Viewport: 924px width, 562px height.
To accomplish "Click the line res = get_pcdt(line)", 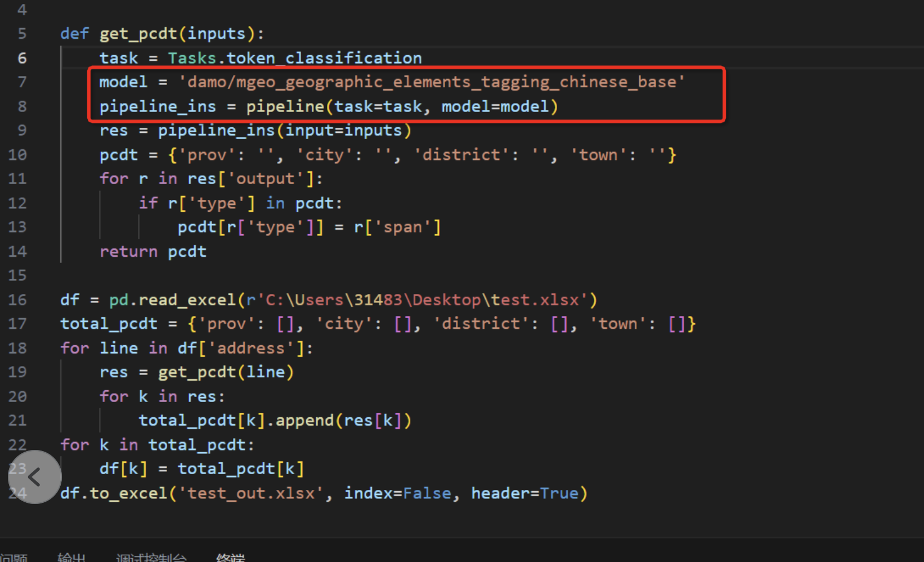I will [x=197, y=372].
